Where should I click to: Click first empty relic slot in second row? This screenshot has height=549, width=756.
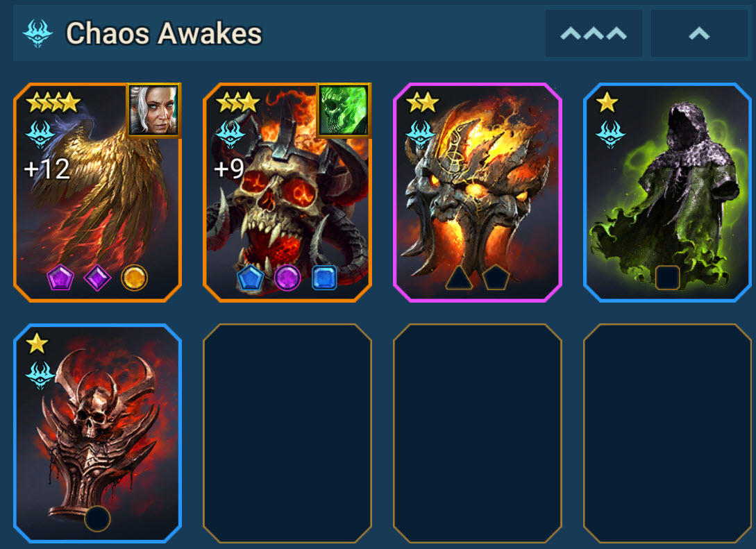pyautogui.click(x=287, y=433)
